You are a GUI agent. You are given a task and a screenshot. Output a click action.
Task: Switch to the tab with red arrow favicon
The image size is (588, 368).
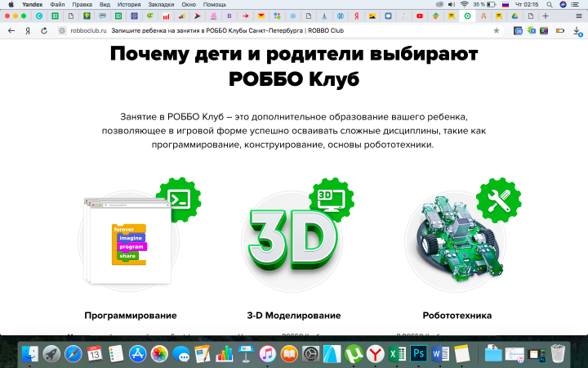(246, 16)
